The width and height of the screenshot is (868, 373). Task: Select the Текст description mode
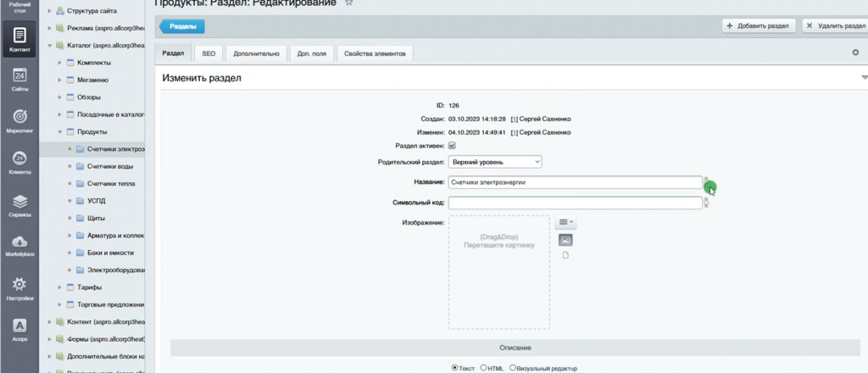pyautogui.click(x=455, y=367)
